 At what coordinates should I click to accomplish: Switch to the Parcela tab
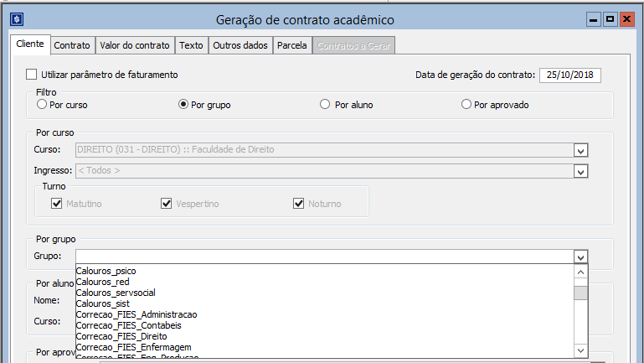click(292, 45)
